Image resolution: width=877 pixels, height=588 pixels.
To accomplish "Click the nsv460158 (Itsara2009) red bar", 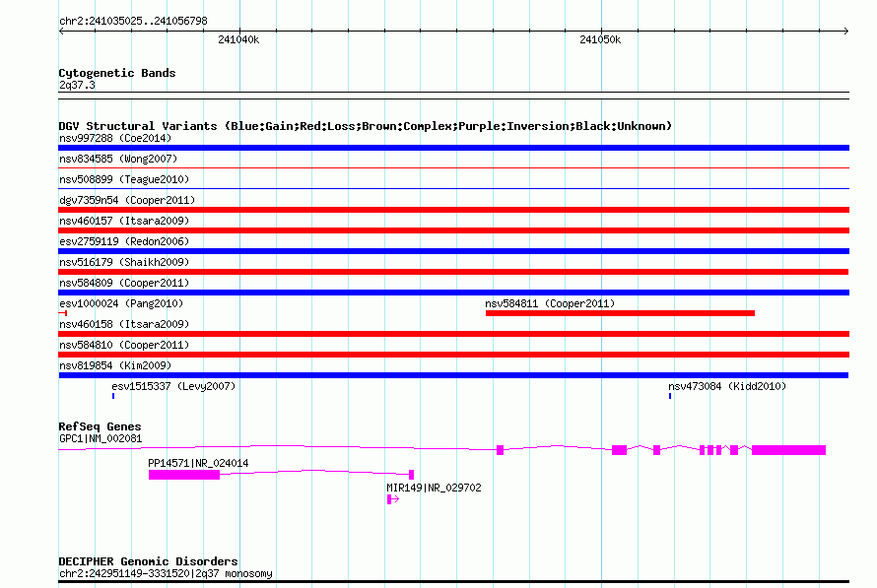I will pyautogui.click(x=453, y=334).
